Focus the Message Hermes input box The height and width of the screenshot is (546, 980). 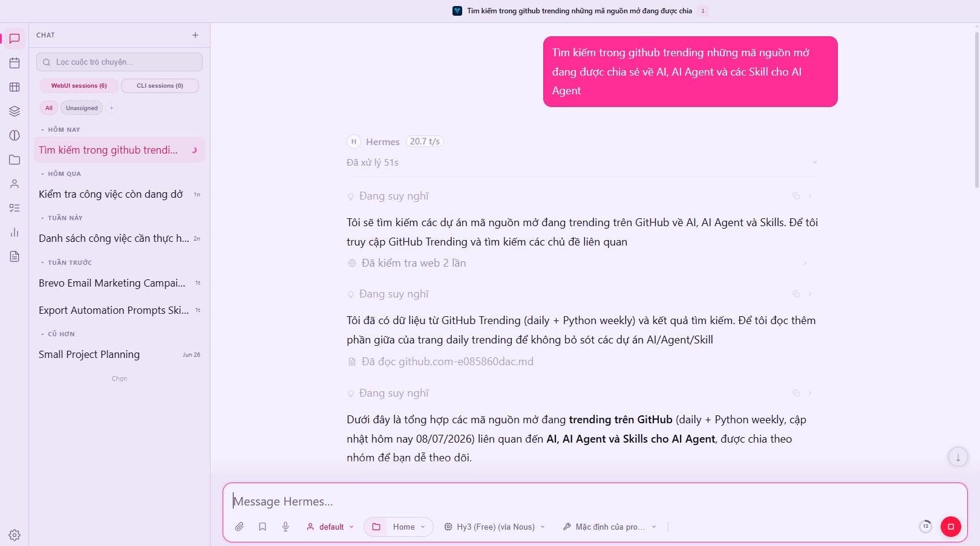coord(595,501)
